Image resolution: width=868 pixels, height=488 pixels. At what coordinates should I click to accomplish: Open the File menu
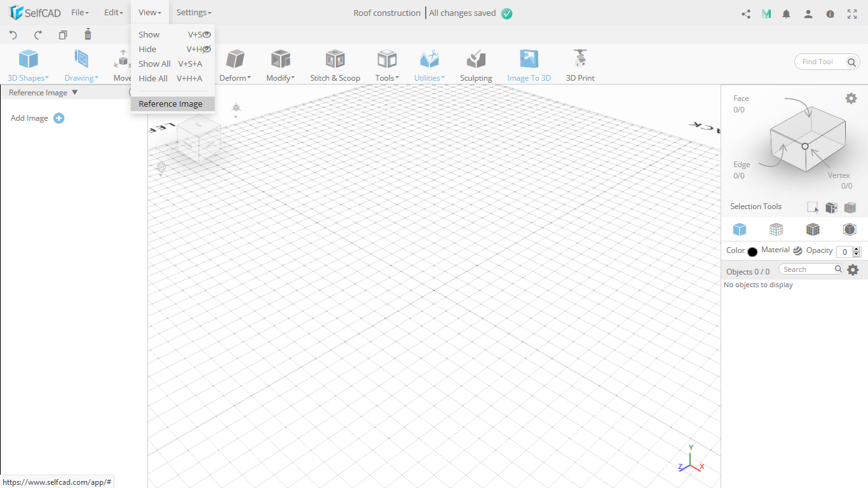[80, 13]
